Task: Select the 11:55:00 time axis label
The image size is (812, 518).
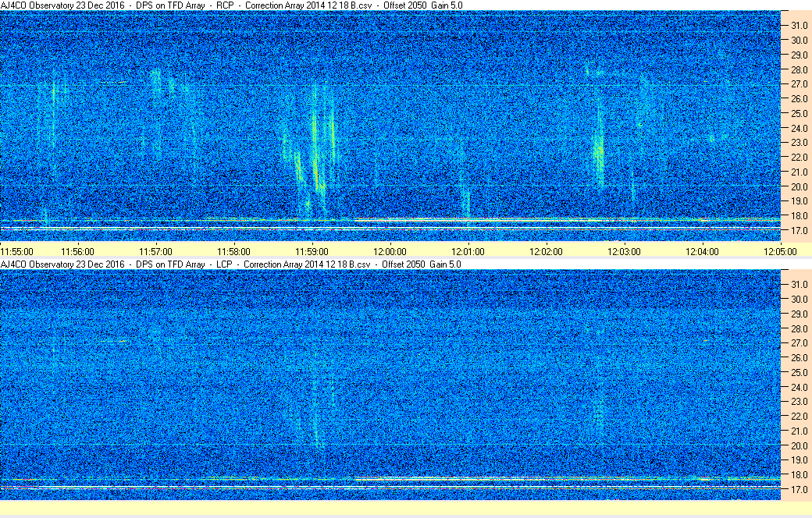Action: coord(16,252)
